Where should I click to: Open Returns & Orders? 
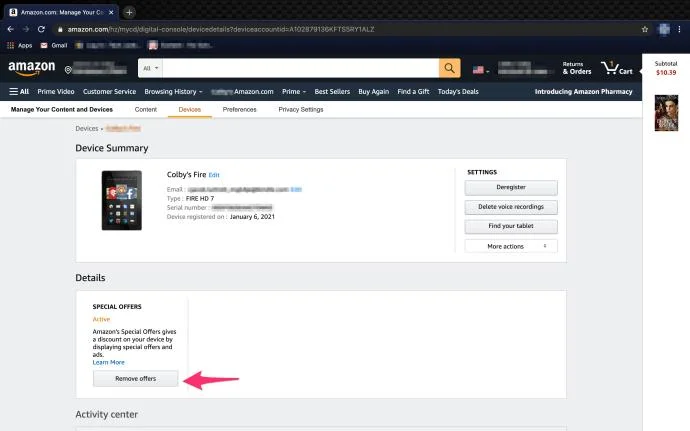[x=576, y=68]
